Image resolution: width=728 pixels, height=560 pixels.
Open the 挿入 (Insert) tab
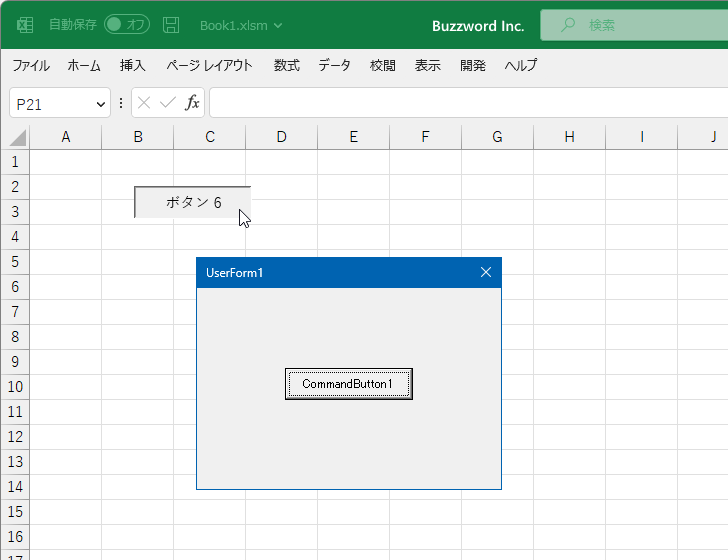(x=133, y=65)
